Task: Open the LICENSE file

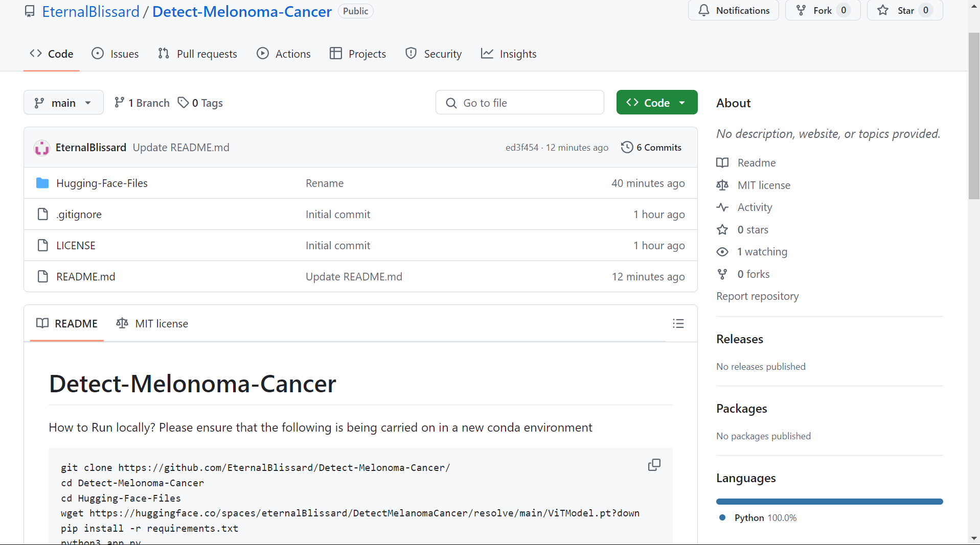Action: pyautogui.click(x=76, y=245)
